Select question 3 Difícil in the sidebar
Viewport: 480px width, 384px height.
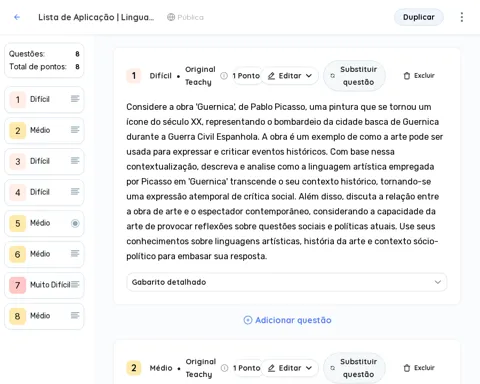click(x=44, y=161)
